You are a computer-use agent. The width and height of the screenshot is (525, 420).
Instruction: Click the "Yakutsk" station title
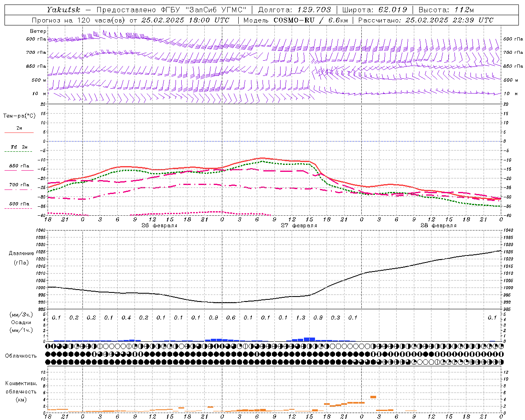(x=63, y=10)
